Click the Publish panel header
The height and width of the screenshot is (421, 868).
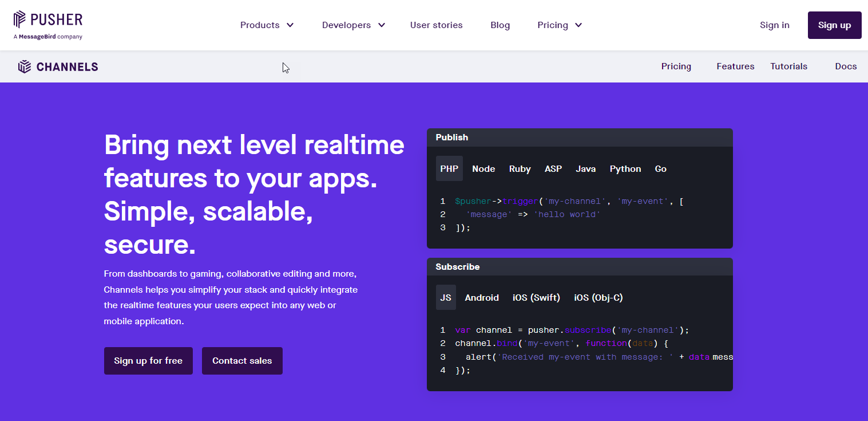point(580,137)
